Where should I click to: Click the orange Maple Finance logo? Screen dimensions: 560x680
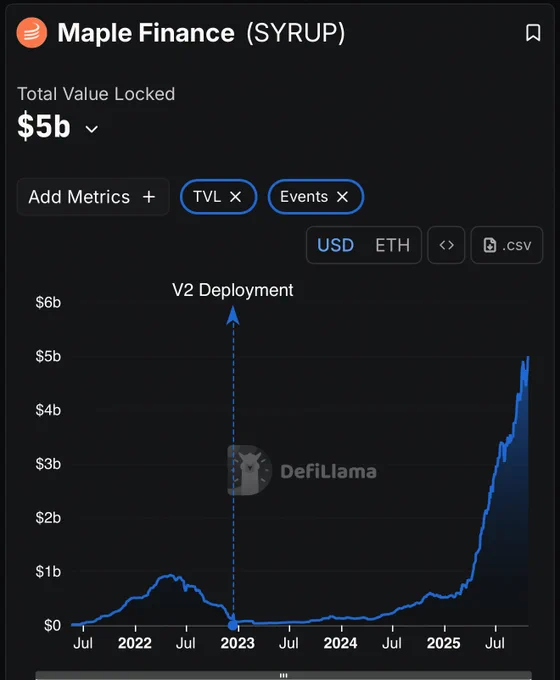32,33
